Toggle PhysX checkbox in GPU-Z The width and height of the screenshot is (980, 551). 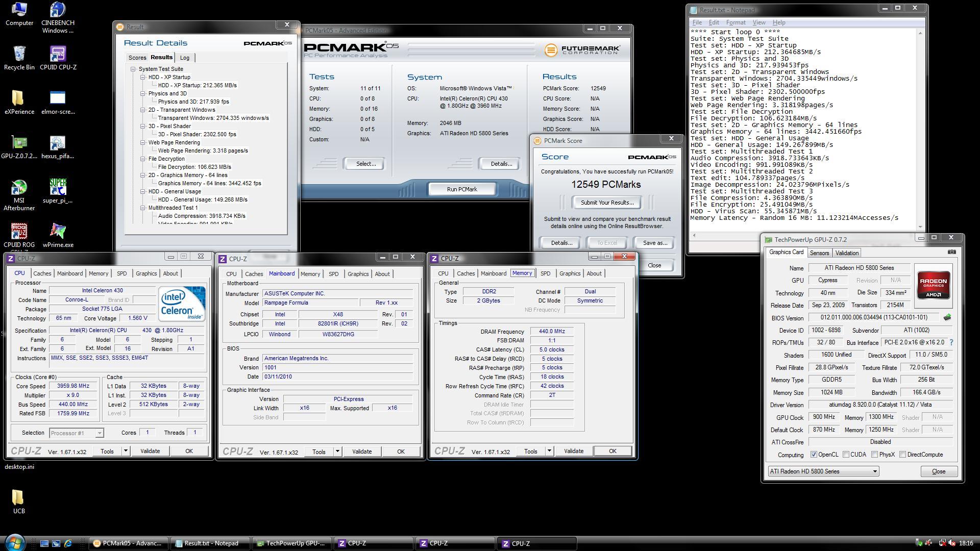click(x=875, y=455)
